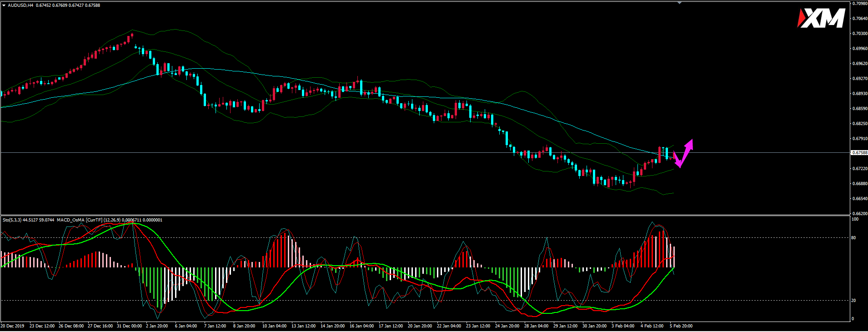Click the stochastic scale value 80

(854, 238)
